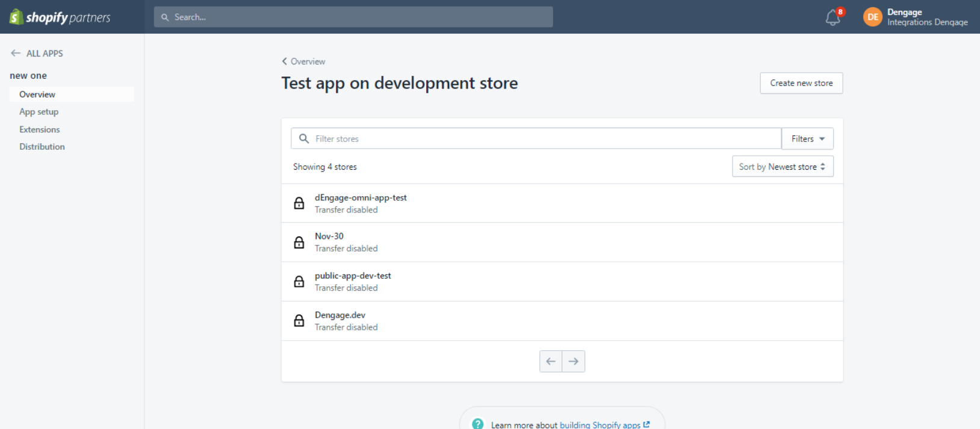Click the Shopify Partners logo
This screenshot has width=980, height=429.
pos(60,17)
